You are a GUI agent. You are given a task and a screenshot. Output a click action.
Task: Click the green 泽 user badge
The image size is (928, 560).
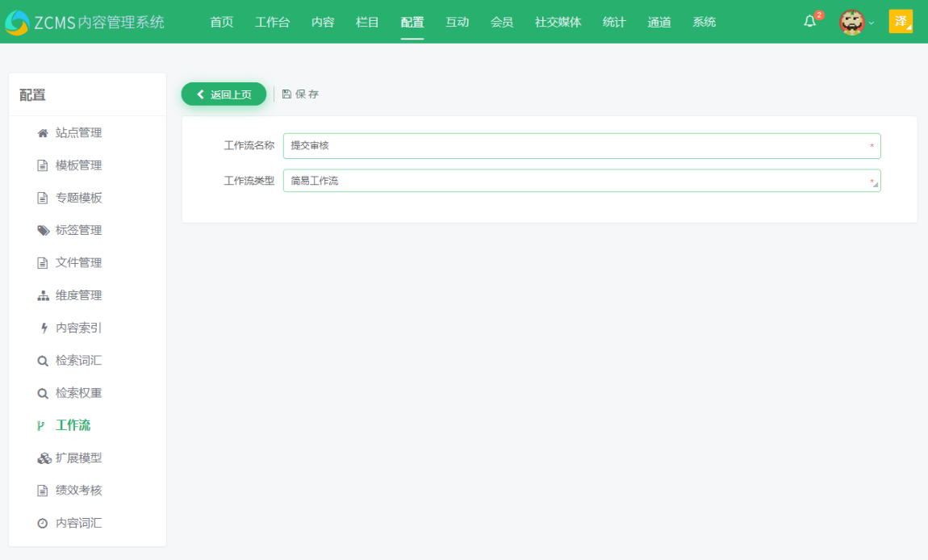click(x=901, y=22)
